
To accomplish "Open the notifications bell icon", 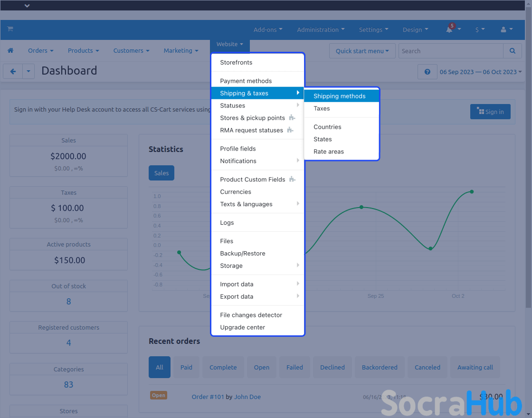I will (449, 29).
